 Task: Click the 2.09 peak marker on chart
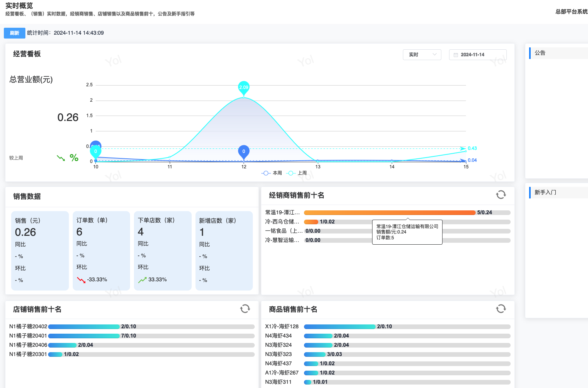click(244, 88)
